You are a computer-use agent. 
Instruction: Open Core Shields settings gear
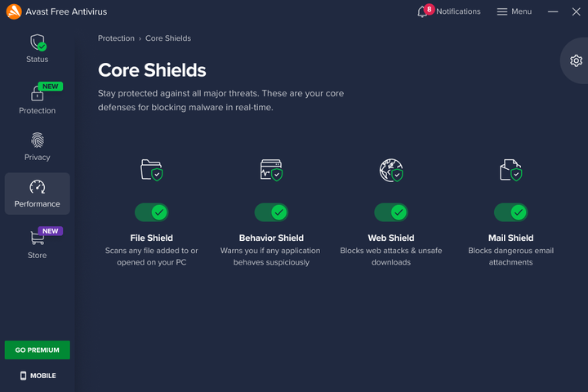(576, 60)
